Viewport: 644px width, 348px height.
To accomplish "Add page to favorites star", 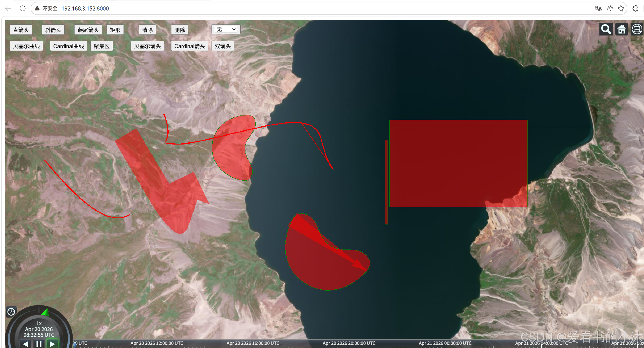I will pos(621,8).
